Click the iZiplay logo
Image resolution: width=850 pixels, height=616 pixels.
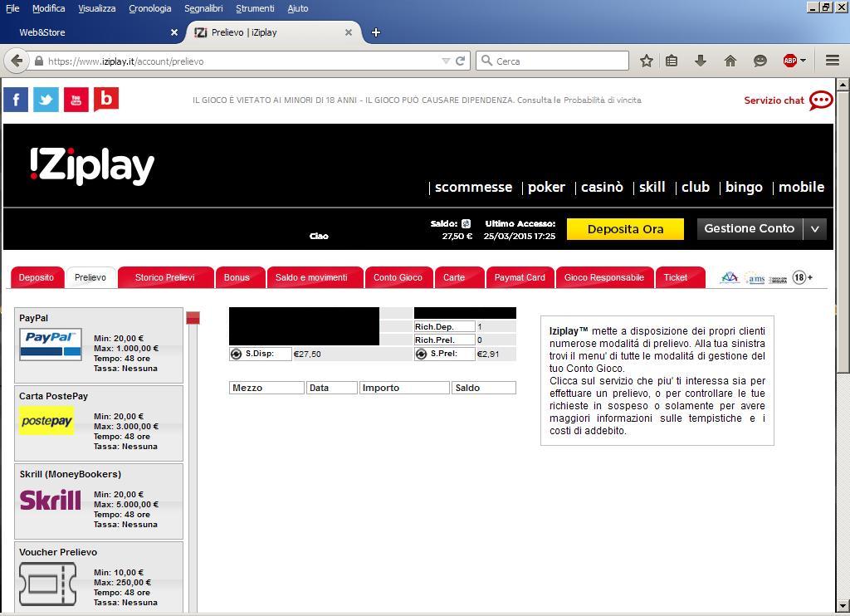(92, 166)
